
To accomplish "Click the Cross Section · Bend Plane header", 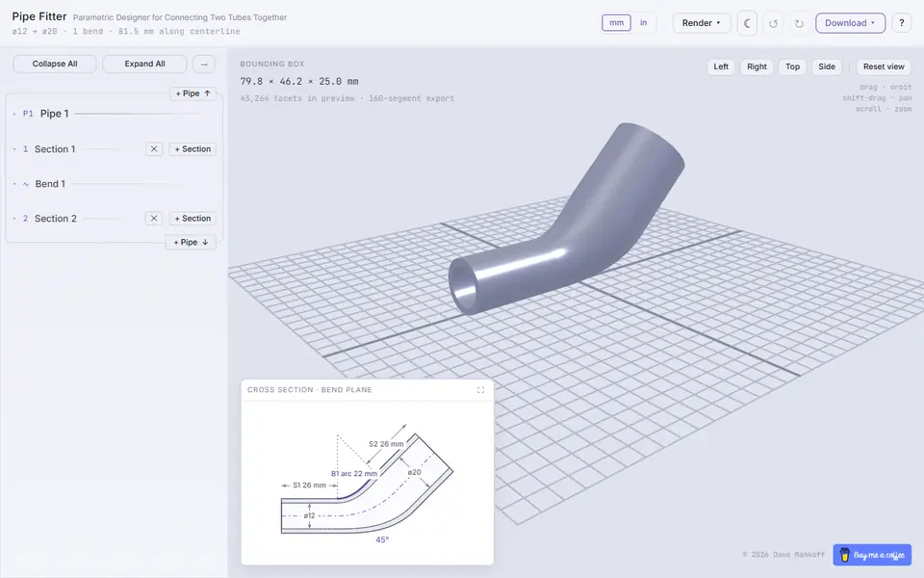I will pyautogui.click(x=309, y=390).
